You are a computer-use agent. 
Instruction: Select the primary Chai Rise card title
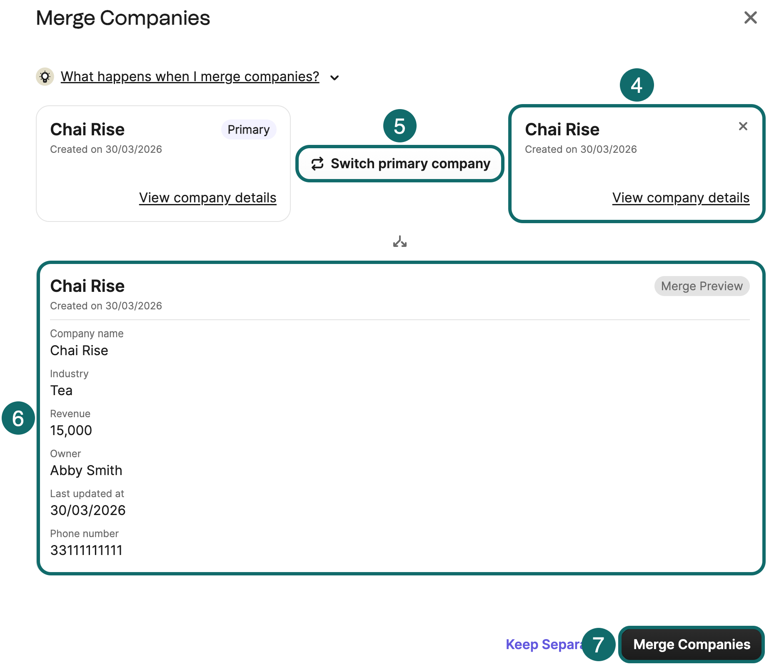point(87,129)
